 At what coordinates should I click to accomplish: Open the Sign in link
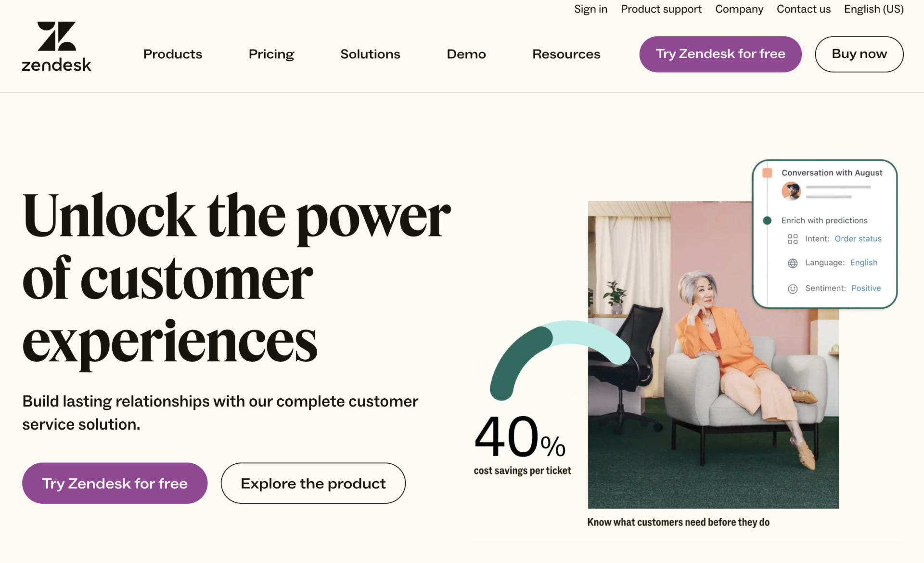tap(590, 9)
